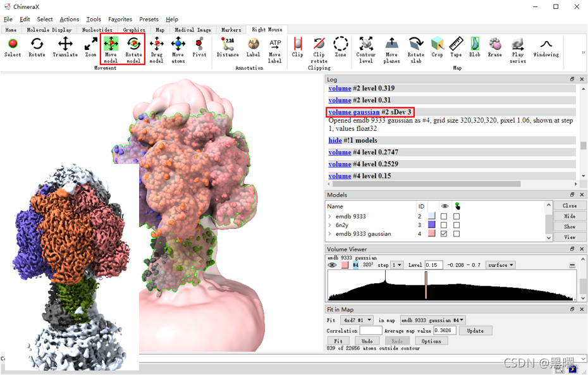
Task: Select the Move planes tool
Action: coord(391,49)
